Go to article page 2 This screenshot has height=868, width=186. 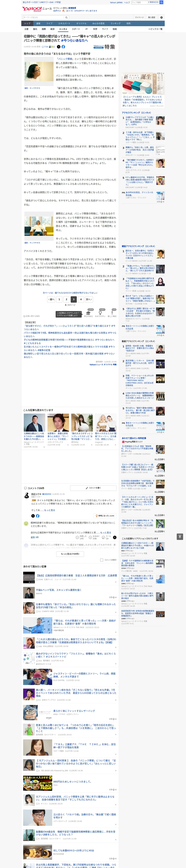pos(66,299)
